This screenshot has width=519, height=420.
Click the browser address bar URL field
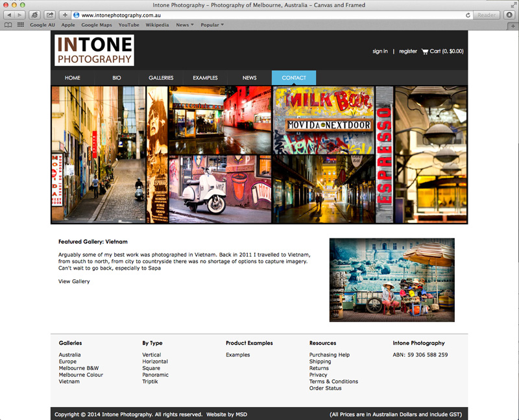(x=259, y=15)
